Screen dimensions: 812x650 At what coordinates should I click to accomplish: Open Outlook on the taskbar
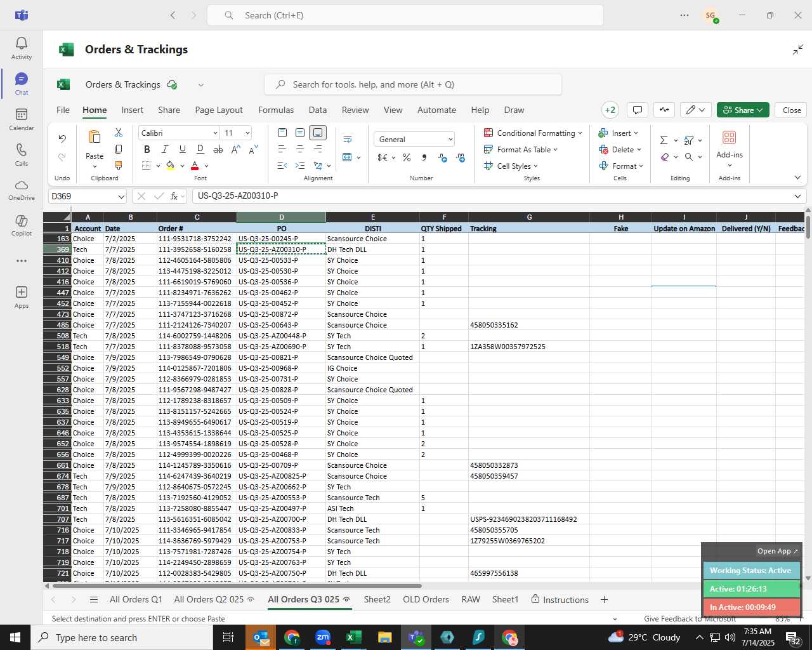click(261, 637)
